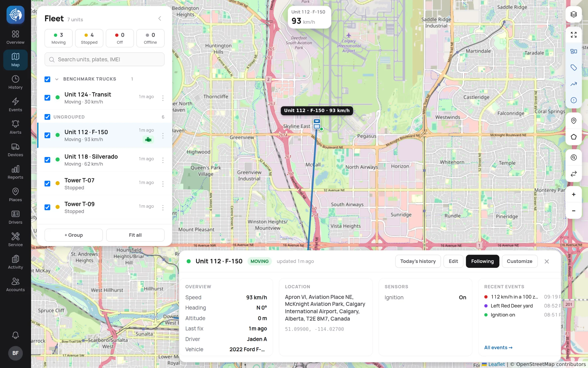588x368 pixels.
Task: Navigate to Devices in sidebar
Action: point(15,150)
